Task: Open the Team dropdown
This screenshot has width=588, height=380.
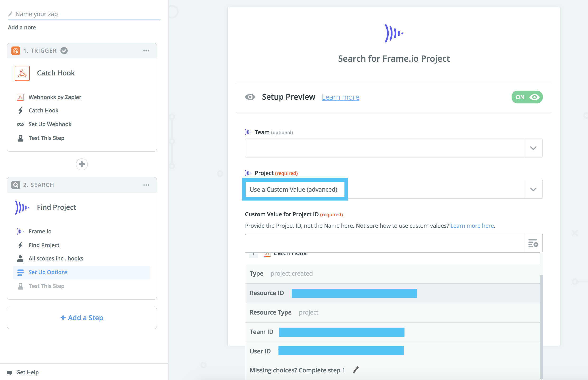Action: [x=533, y=148]
